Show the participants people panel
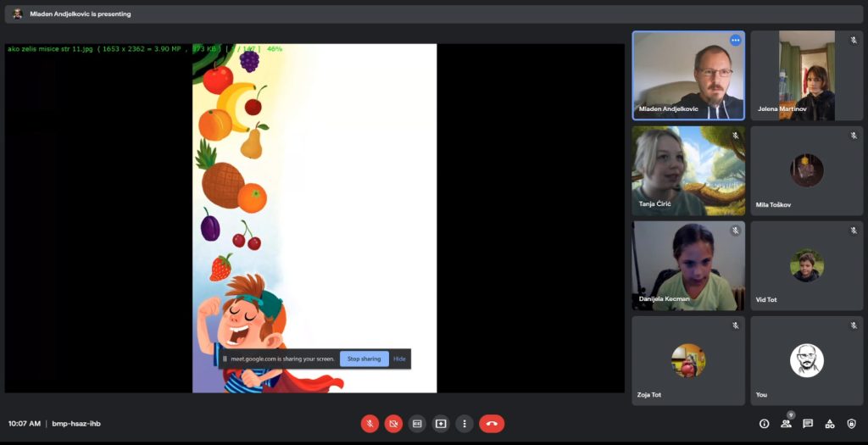Screen dimensions: 868x445 click(x=786, y=424)
